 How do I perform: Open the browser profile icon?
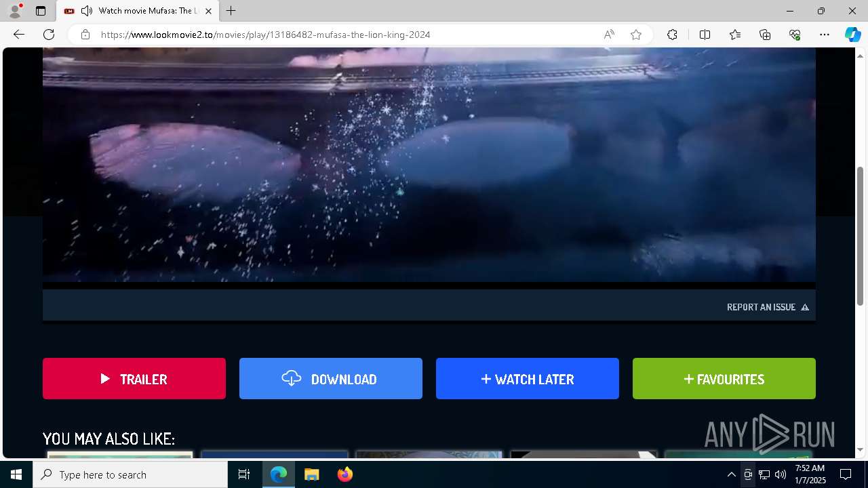pyautogui.click(x=15, y=11)
